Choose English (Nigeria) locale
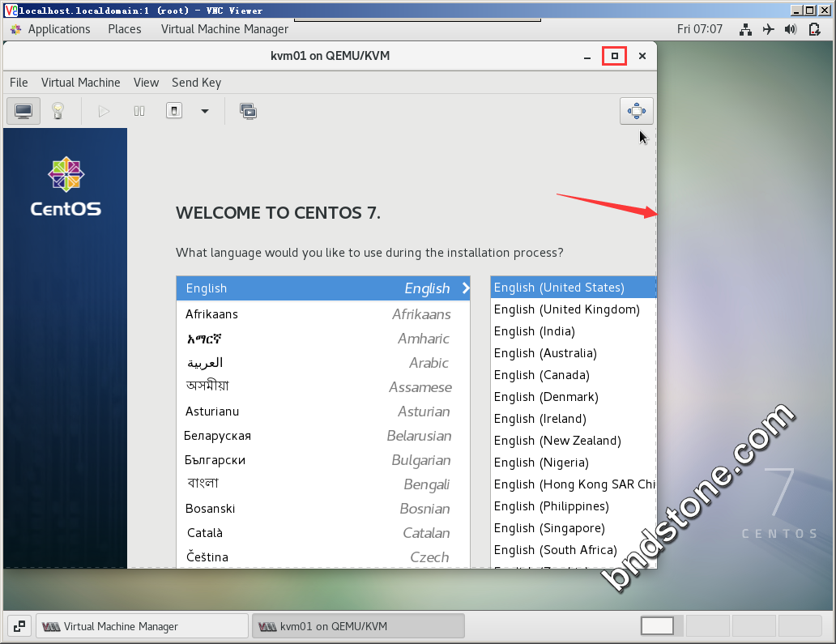Viewport: 836px width, 644px height. [x=574, y=463]
